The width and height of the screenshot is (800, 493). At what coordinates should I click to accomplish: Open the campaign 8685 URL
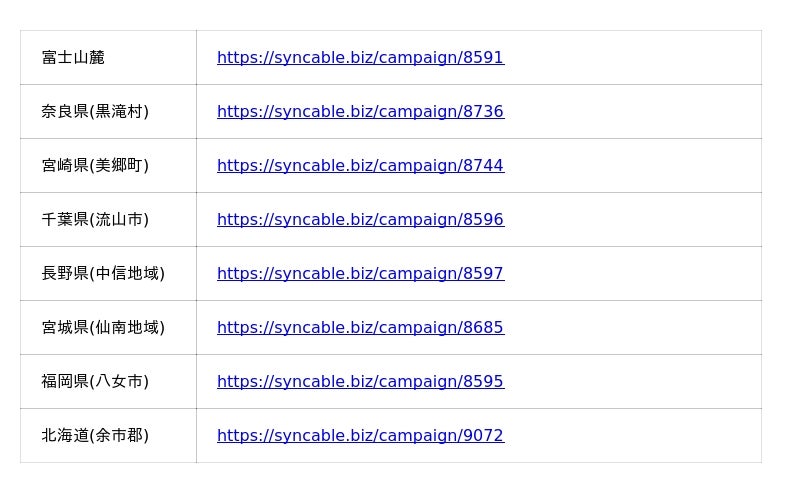360,328
